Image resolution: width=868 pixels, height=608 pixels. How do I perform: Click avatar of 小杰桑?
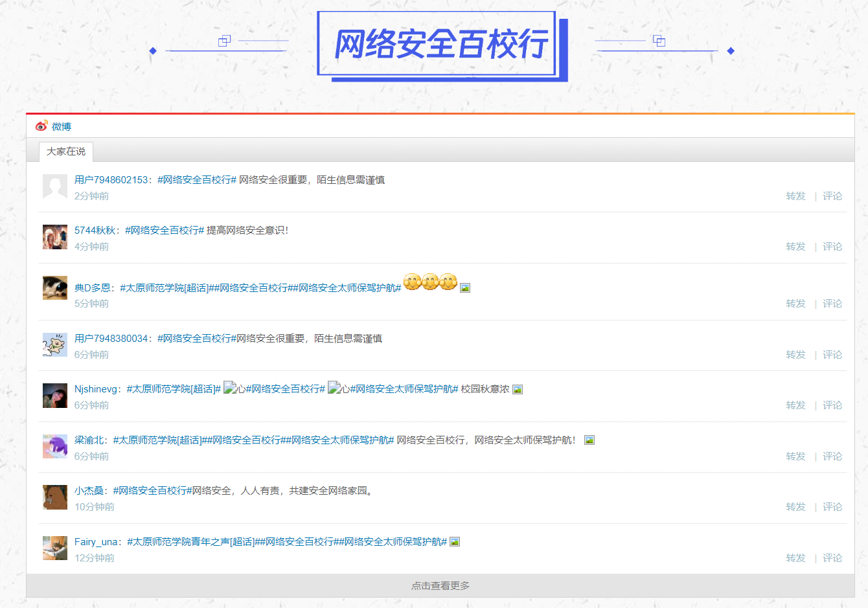coord(55,497)
